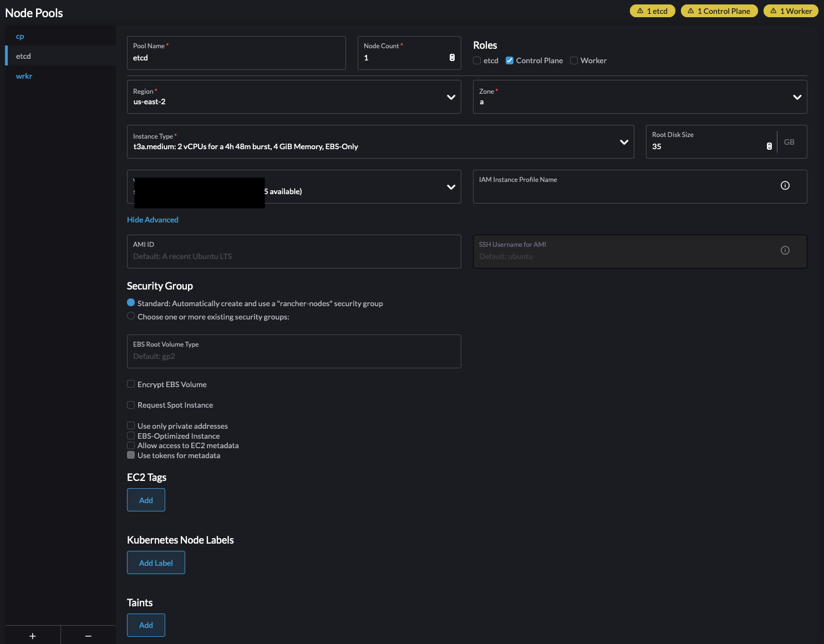
Task: Enable the Worker role checkbox
Action: (x=573, y=60)
